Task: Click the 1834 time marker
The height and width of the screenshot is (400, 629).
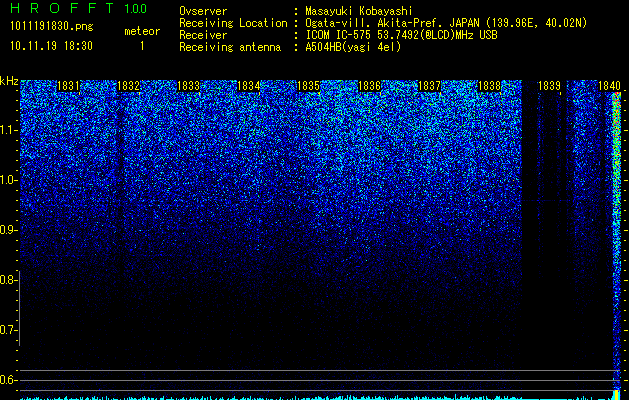Action: pos(249,86)
